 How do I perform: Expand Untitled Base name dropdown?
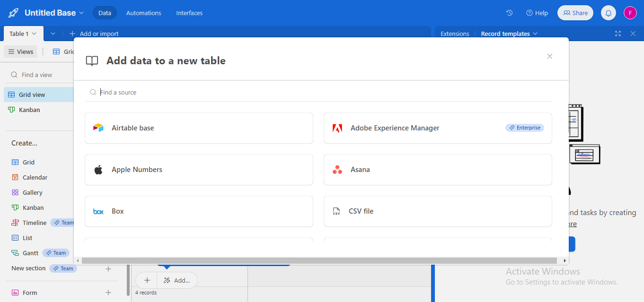54,13
